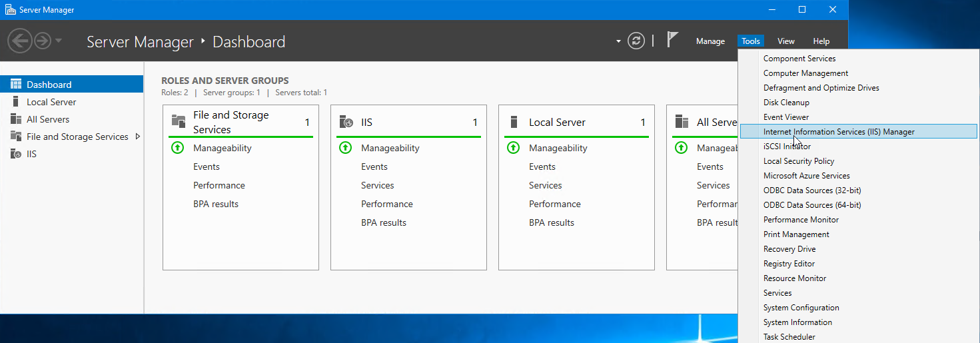Click the File and Storage Services tile icon

coord(179,121)
